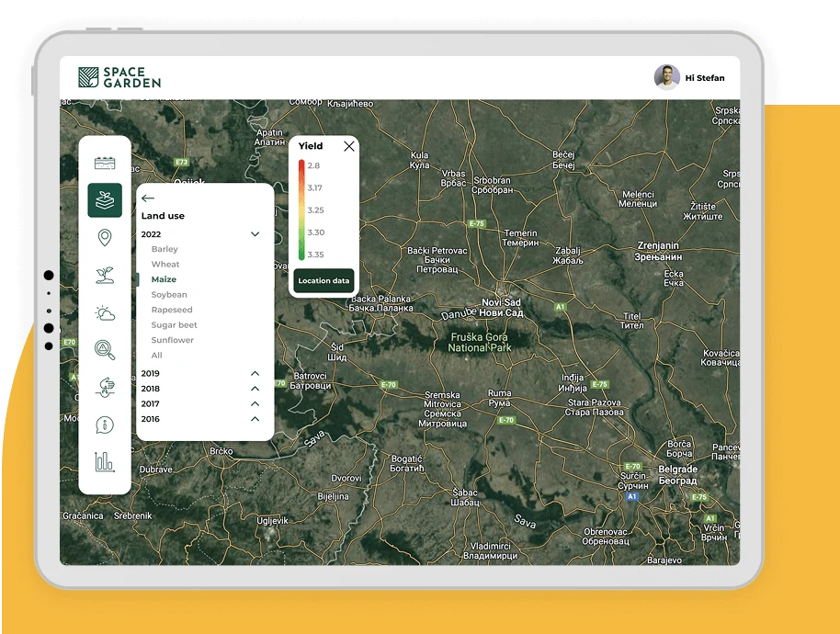This screenshot has height=634, width=840.
Task: Go back using the Land use arrow
Action: coord(148,198)
